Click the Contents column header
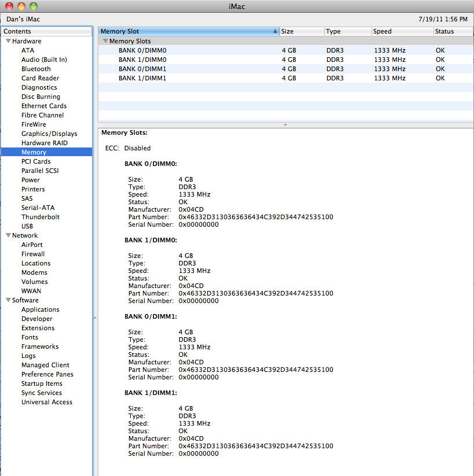This screenshot has height=476, width=474. pyautogui.click(x=46, y=31)
